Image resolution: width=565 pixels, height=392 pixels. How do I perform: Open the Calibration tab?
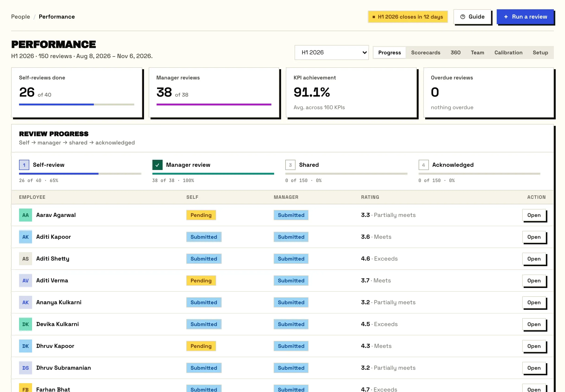tap(509, 52)
